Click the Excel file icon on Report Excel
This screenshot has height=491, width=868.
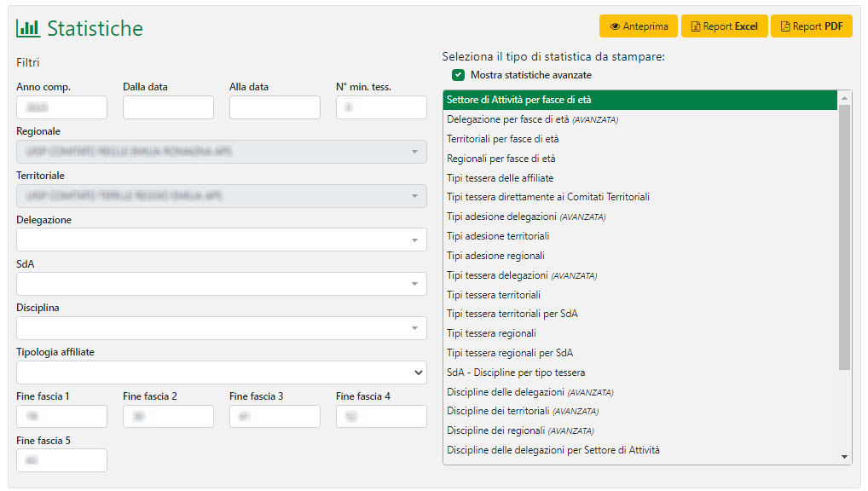tap(696, 26)
